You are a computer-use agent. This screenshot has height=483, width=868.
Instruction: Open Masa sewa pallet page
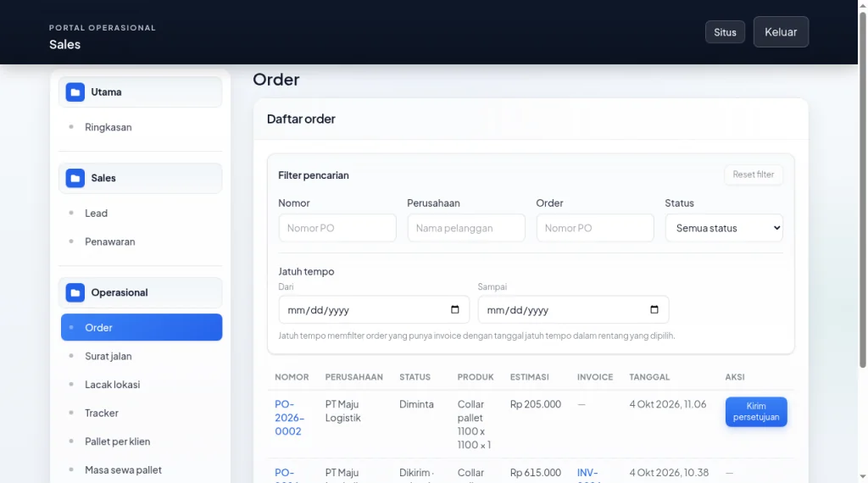(x=142, y=470)
